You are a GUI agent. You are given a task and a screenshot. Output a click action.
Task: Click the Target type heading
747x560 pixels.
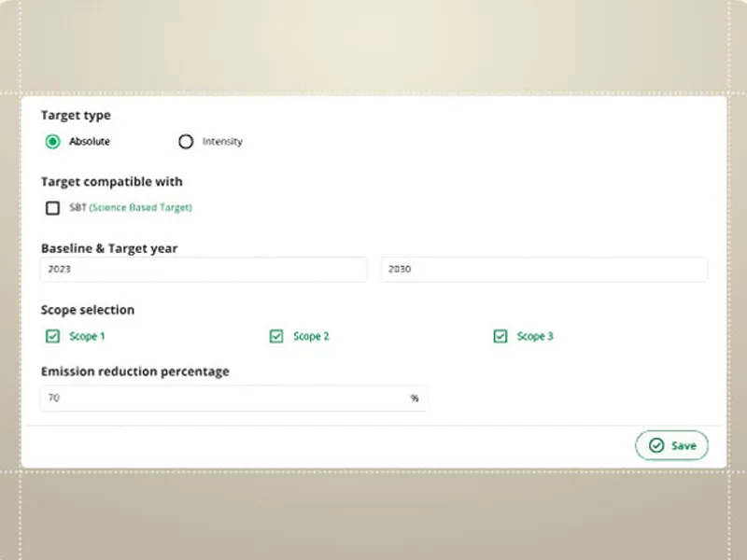76,116
